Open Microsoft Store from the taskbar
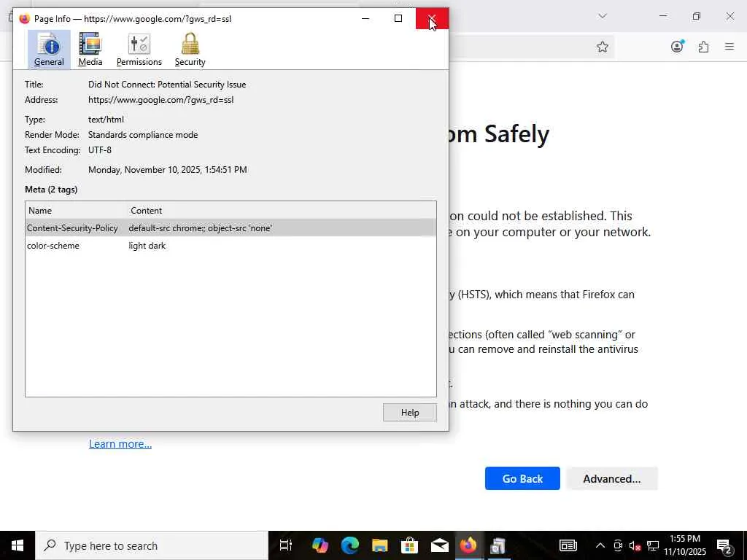Viewport: 747px width, 560px height. click(x=409, y=545)
